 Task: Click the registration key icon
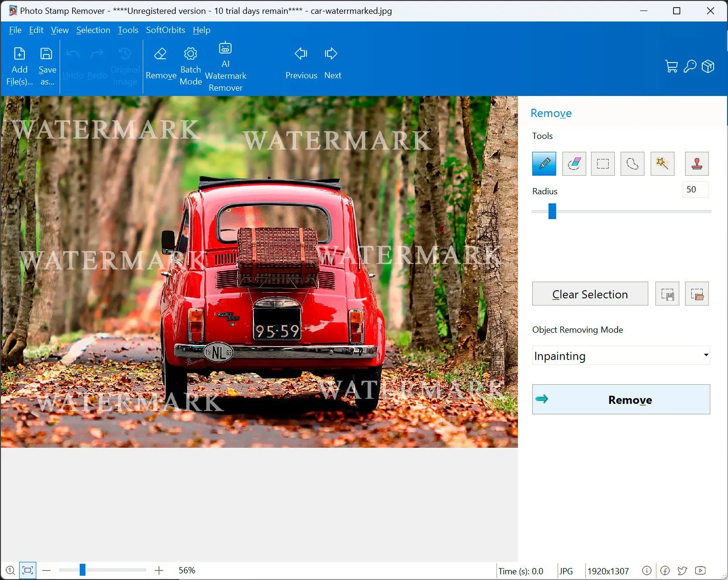pos(690,66)
